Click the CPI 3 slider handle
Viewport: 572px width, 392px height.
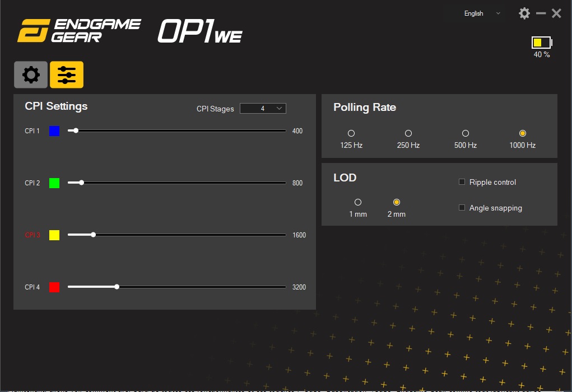[x=93, y=235]
